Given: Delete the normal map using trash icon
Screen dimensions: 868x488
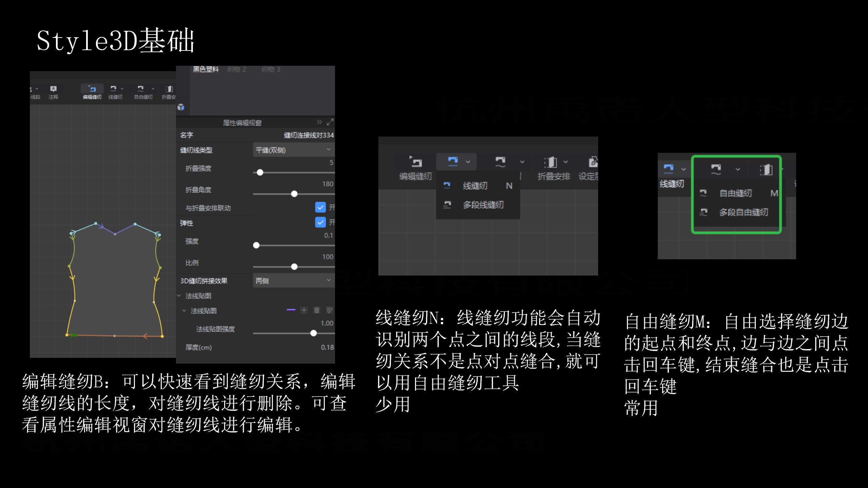Looking at the screenshot, I should click(x=317, y=310).
